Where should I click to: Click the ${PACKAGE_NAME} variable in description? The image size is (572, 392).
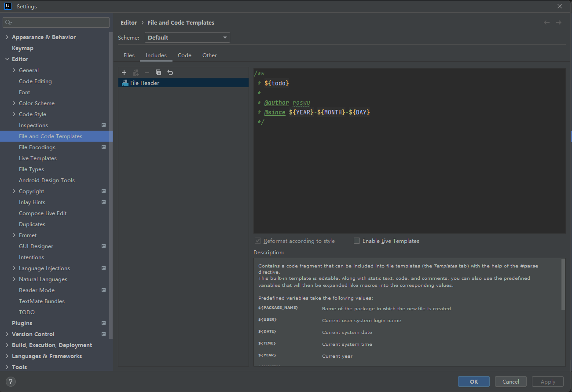tap(278, 308)
